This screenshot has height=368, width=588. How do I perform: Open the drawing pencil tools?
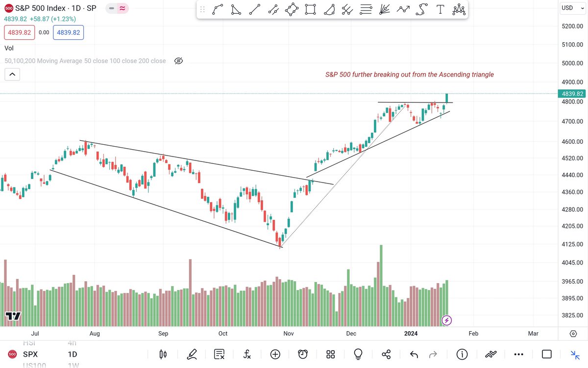(192, 354)
